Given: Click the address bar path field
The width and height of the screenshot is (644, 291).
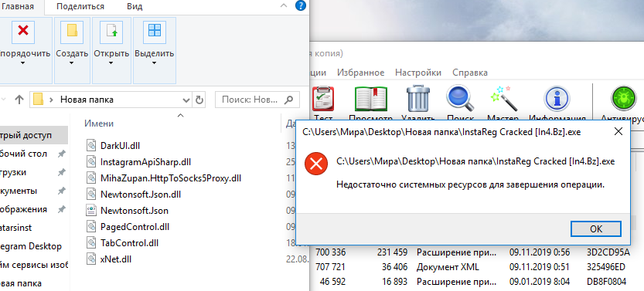Looking at the screenshot, I should (x=111, y=100).
